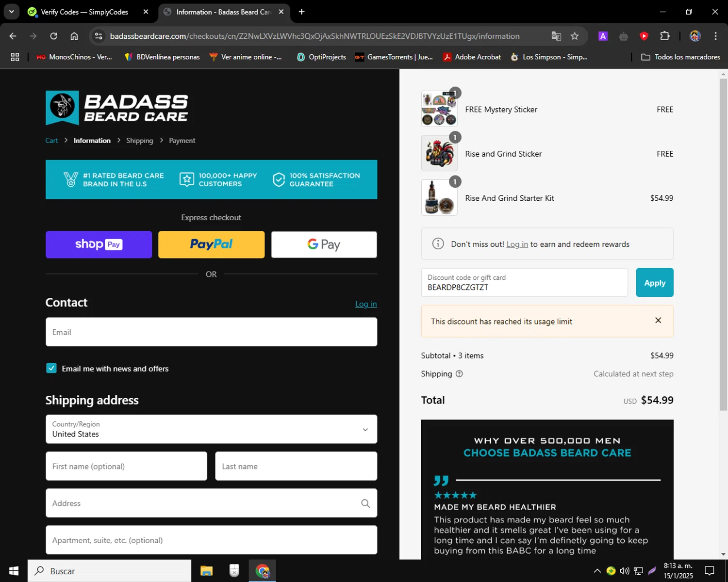Click the Rise and Grind Sticker thumbnail

439,153
